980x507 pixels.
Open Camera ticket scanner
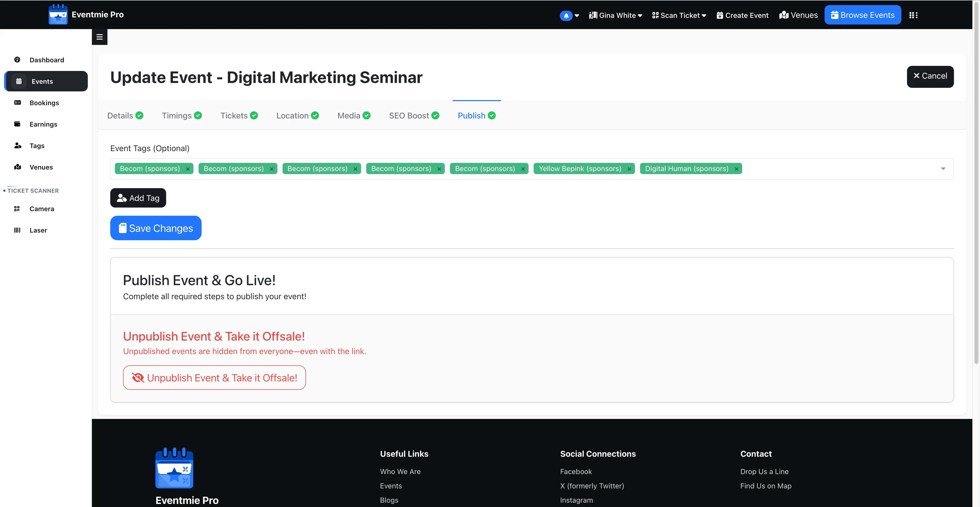click(41, 209)
